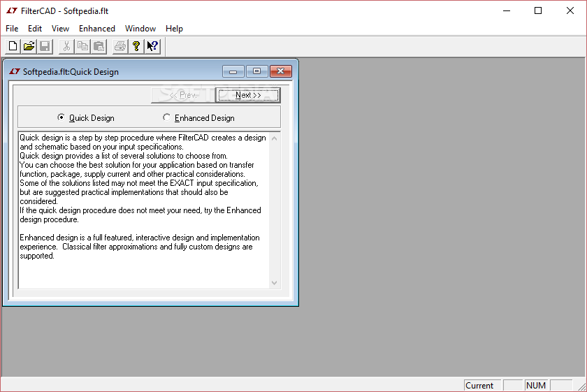Maximize the Quick Design child window
Screen dimensions: 587x392
[257, 71]
